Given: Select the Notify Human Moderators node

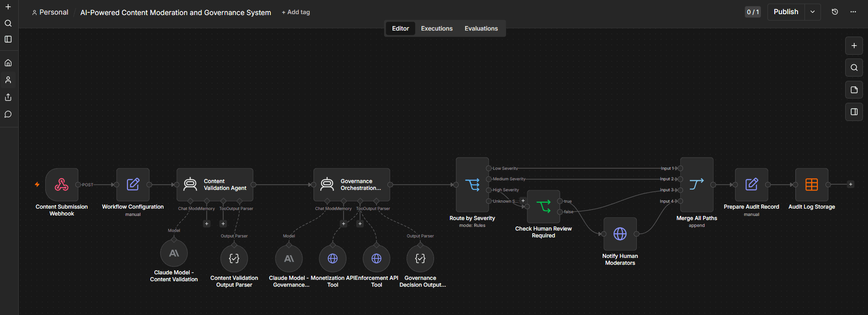Looking at the screenshot, I should [x=620, y=234].
